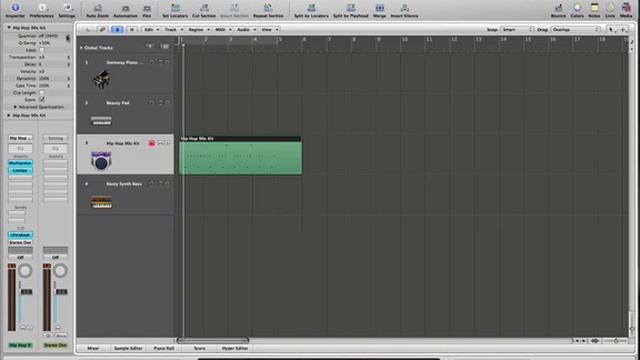Open the Media panel icon
This screenshot has height=360, width=640.
(x=626, y=7)
